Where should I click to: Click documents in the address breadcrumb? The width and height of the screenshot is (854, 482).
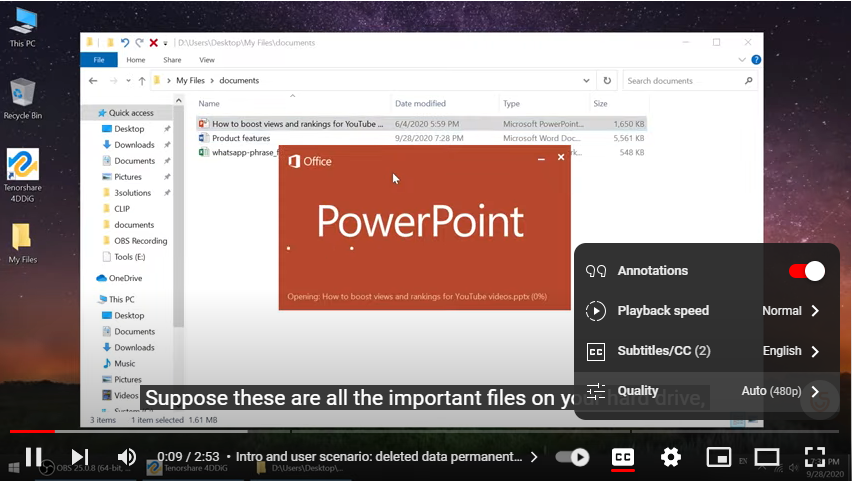click(x=239, y=81)
